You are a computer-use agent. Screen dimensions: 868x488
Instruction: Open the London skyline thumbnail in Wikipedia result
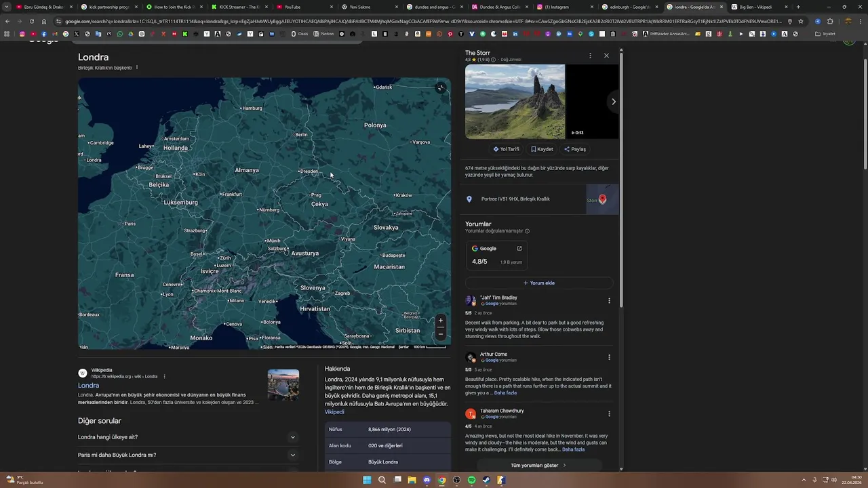283,385
